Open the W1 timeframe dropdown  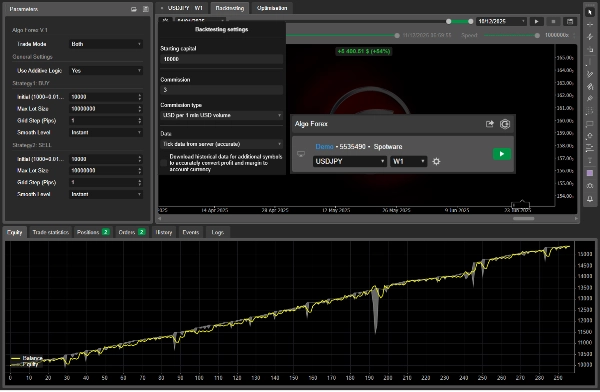click(x=409, y=162)
